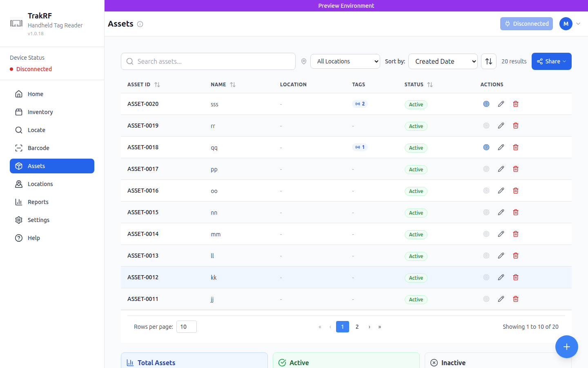Open Settings from the sidebar menu
Viewport: 588px width, 368px height.
point(38,220)
